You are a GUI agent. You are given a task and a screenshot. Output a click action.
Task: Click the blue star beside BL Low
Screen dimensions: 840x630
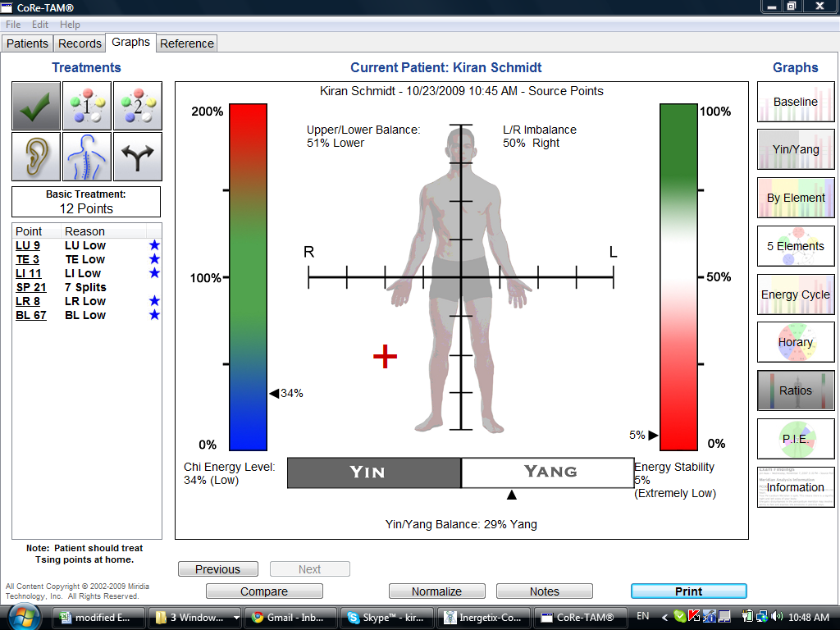click(154, 315)
